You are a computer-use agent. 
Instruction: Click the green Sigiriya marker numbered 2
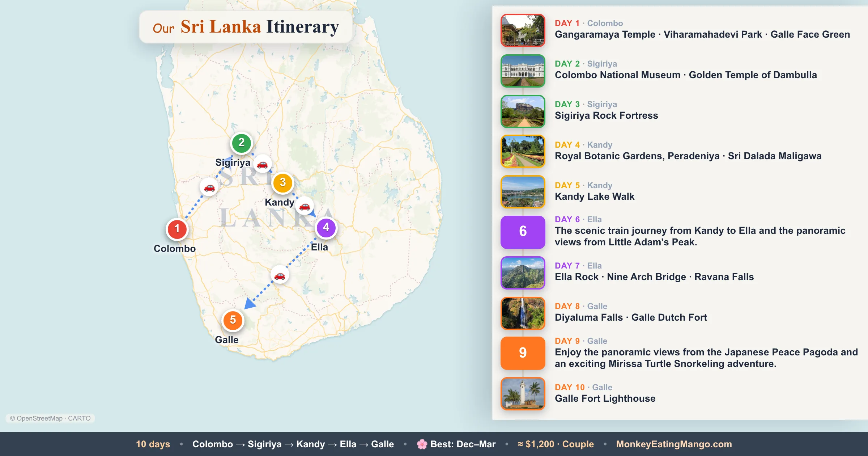click(242, 143)
